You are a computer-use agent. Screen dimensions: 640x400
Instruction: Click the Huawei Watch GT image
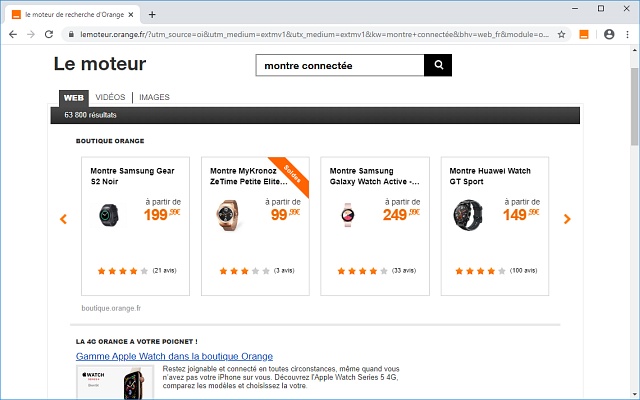468,215
